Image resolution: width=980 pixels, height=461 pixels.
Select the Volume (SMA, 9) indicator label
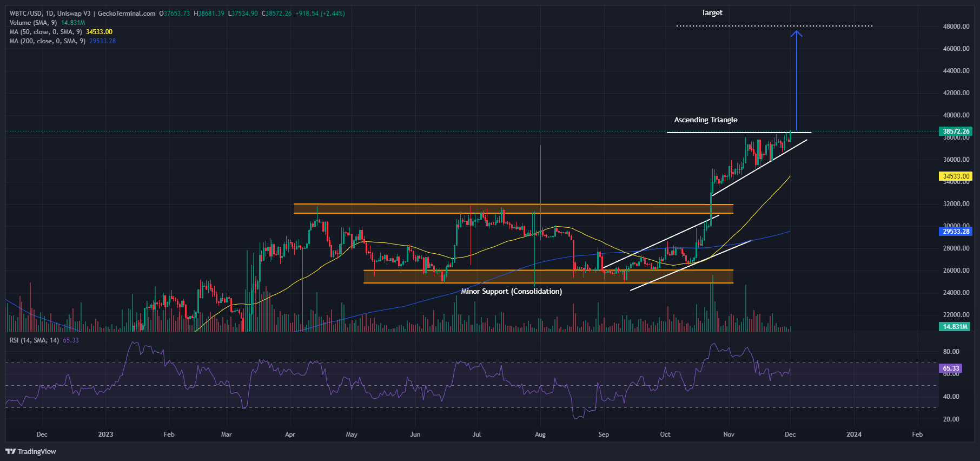click(x=33, y=23)
